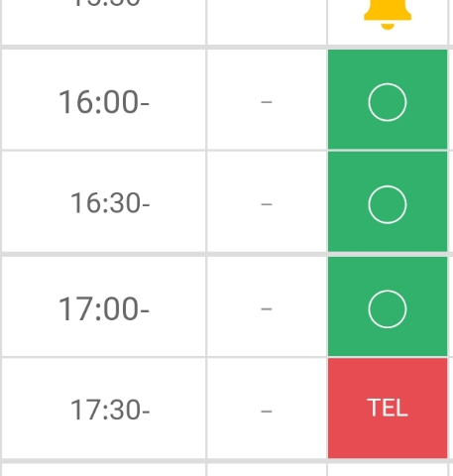Click the 16:30- time label
The width and height of the screenshot is (453, 476).
tap(110, 203)
